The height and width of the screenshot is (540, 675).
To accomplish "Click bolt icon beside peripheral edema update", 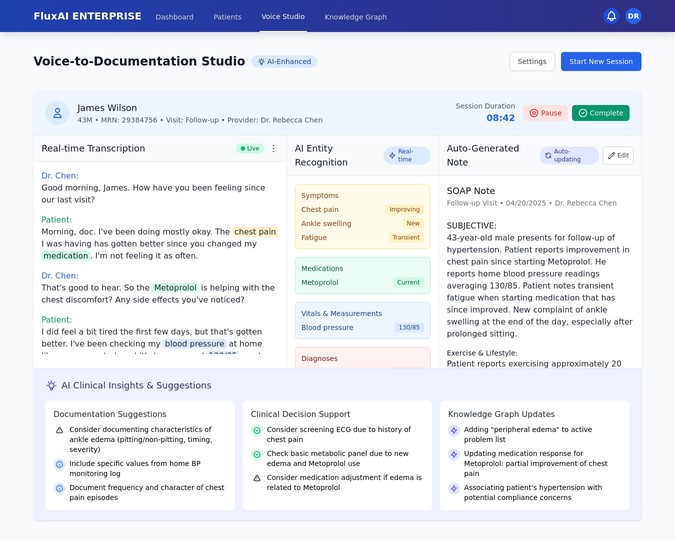I will [454, 430].
